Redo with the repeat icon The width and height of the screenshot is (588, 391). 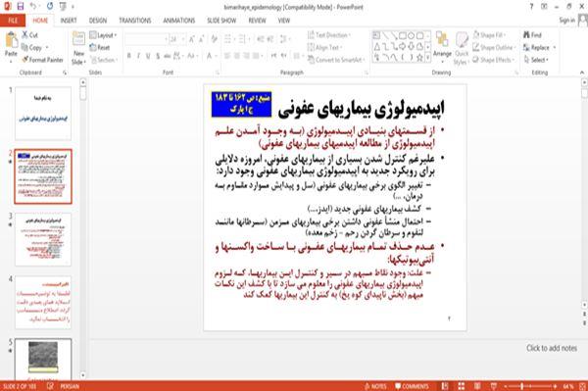[50, 6]
